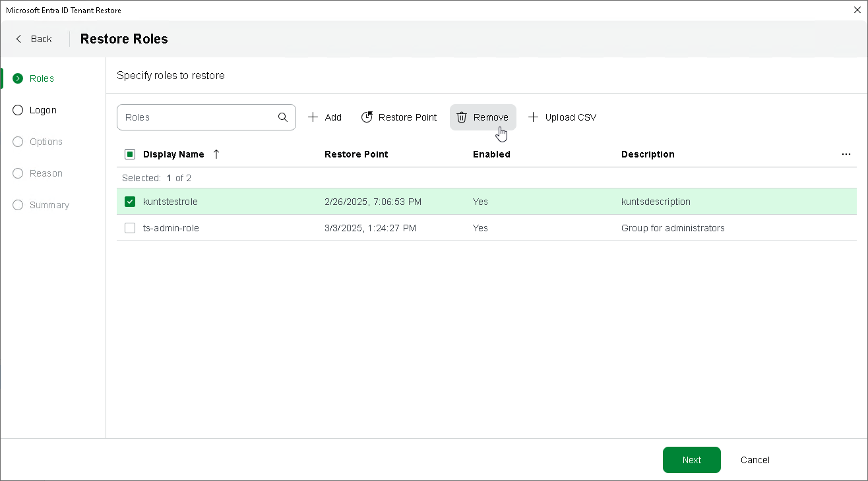This screenshot has height=481, width=868.
Task: Open the column options ellipsis menu
Action: pyautogui.click(x=846, y=154)
